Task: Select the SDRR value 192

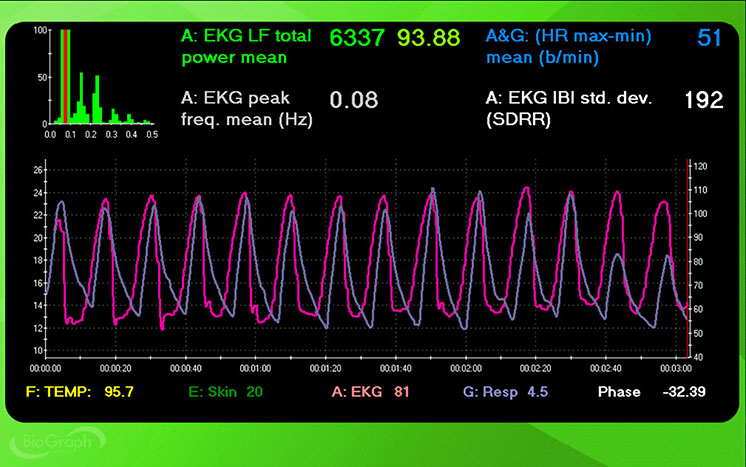Action: tap(703, 100)
